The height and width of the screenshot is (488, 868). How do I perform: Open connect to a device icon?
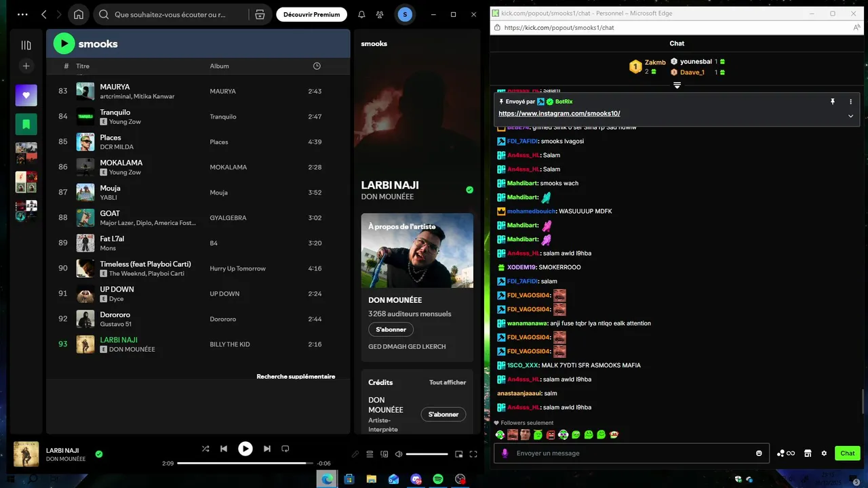[384, 454]
